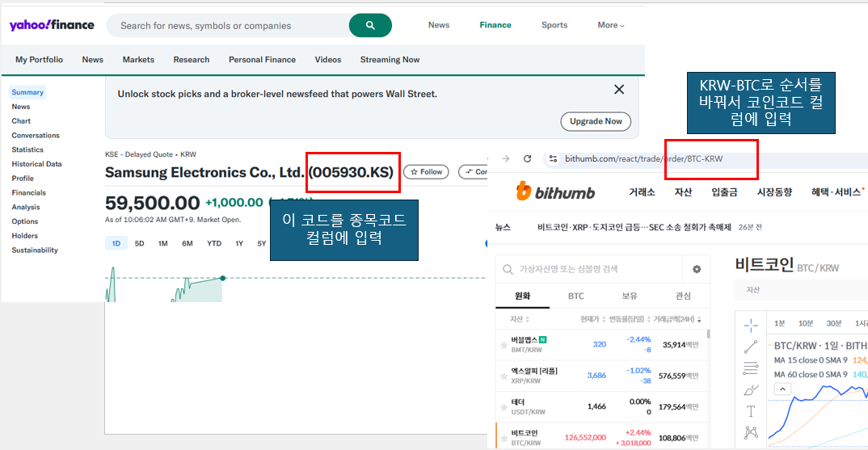Open Financials in the quote sidebar

(x=29, y=193)
